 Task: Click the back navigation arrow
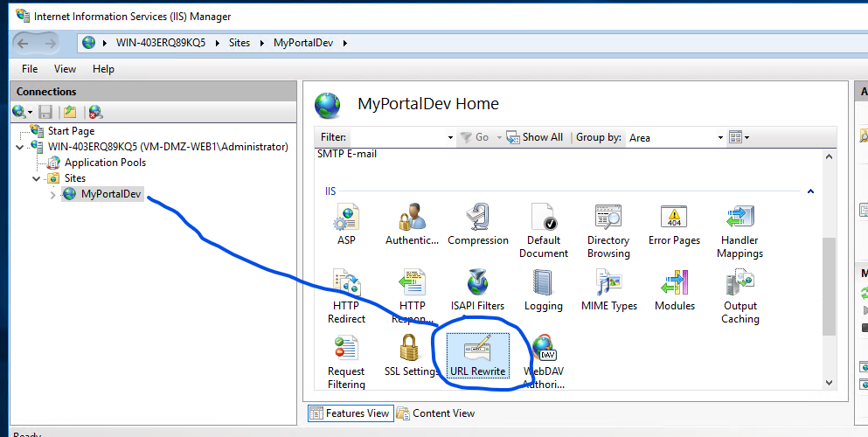(x=24, y=43)
